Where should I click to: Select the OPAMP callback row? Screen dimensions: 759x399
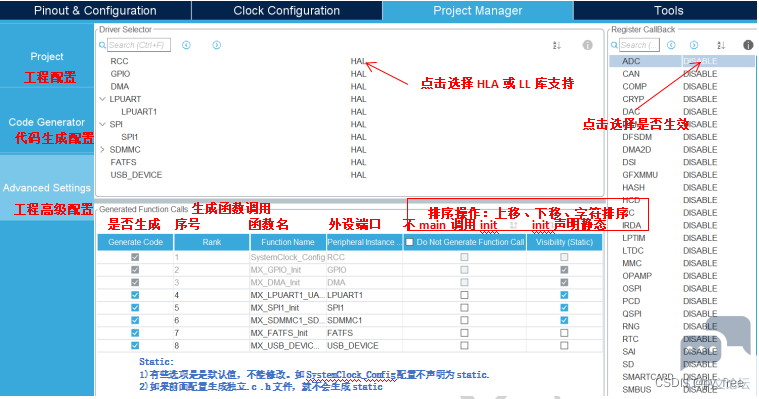pos(682,276)
